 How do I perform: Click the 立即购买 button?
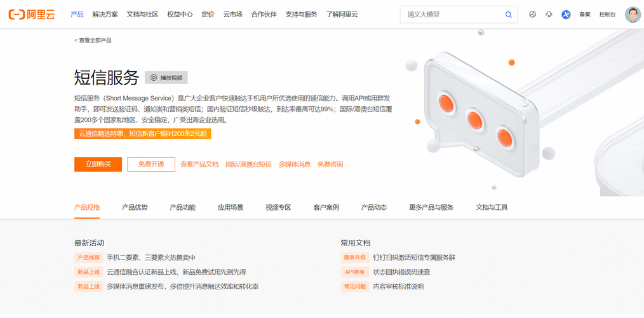98,164
